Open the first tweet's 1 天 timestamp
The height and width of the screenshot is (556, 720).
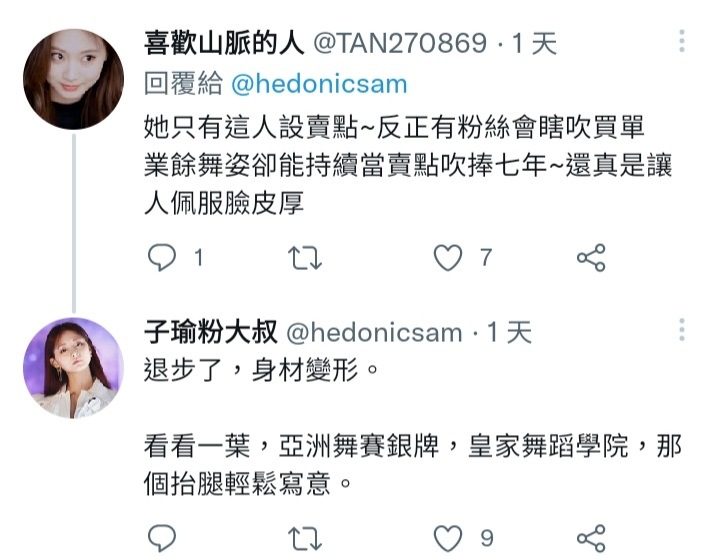534,43
